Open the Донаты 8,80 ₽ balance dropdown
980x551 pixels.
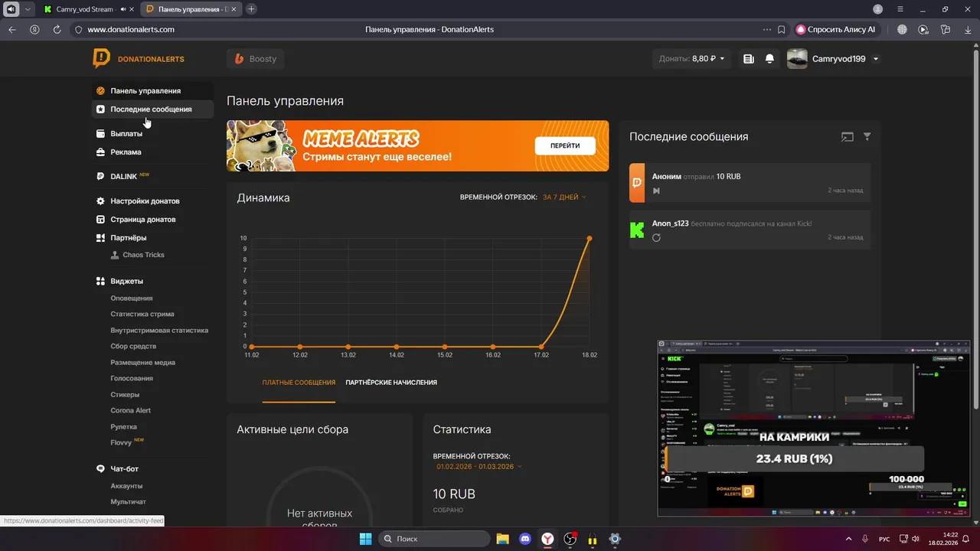691,59
